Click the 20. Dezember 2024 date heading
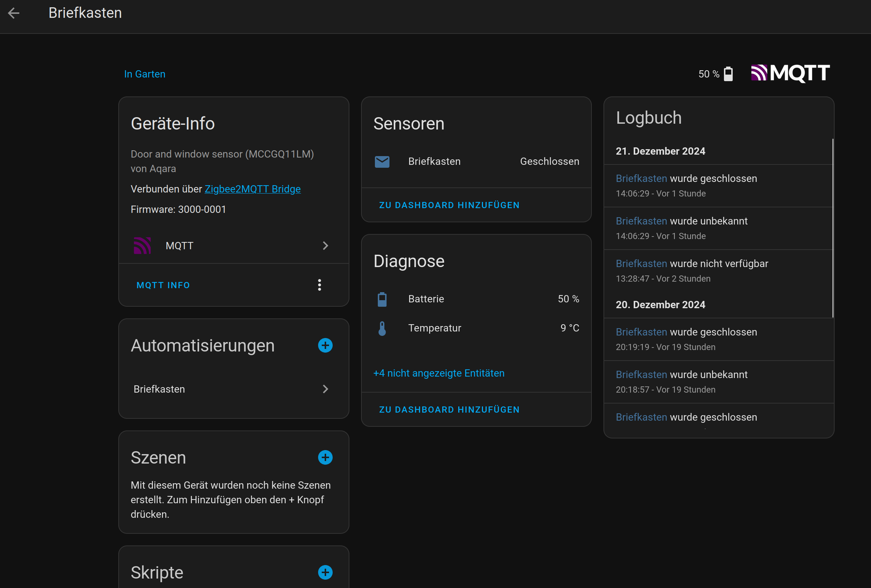The image size is (871, 588). point(660,305)
